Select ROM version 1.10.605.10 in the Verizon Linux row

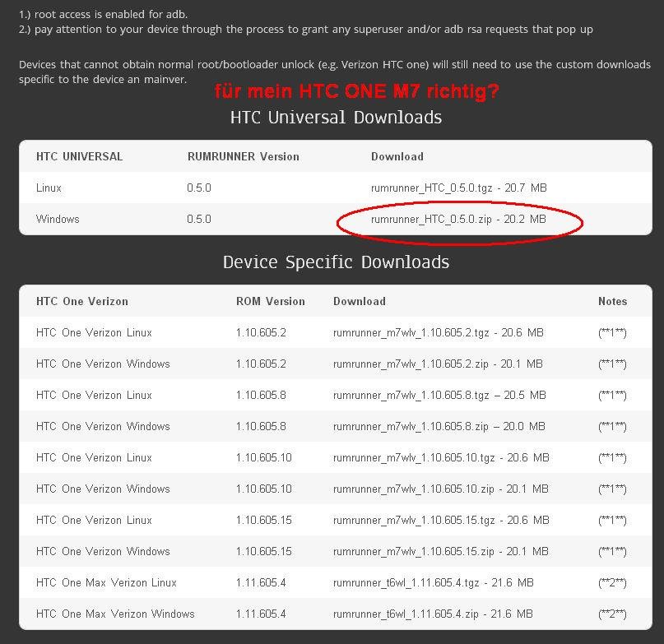pos(264,457)
